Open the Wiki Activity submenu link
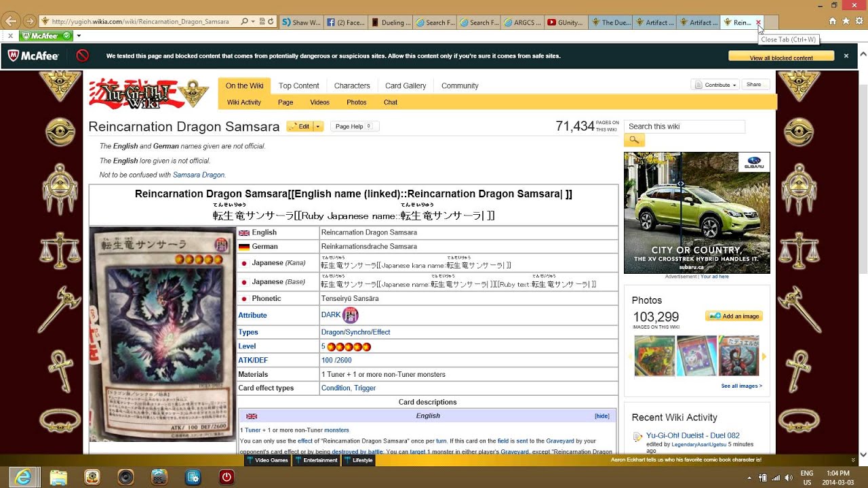The height and width of the screenshot is (488, 868). (244, 102)
